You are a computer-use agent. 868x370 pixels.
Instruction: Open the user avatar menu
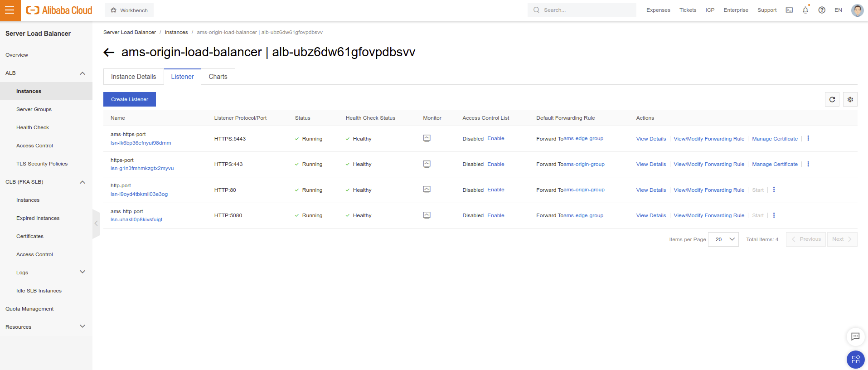pos(857,10)
